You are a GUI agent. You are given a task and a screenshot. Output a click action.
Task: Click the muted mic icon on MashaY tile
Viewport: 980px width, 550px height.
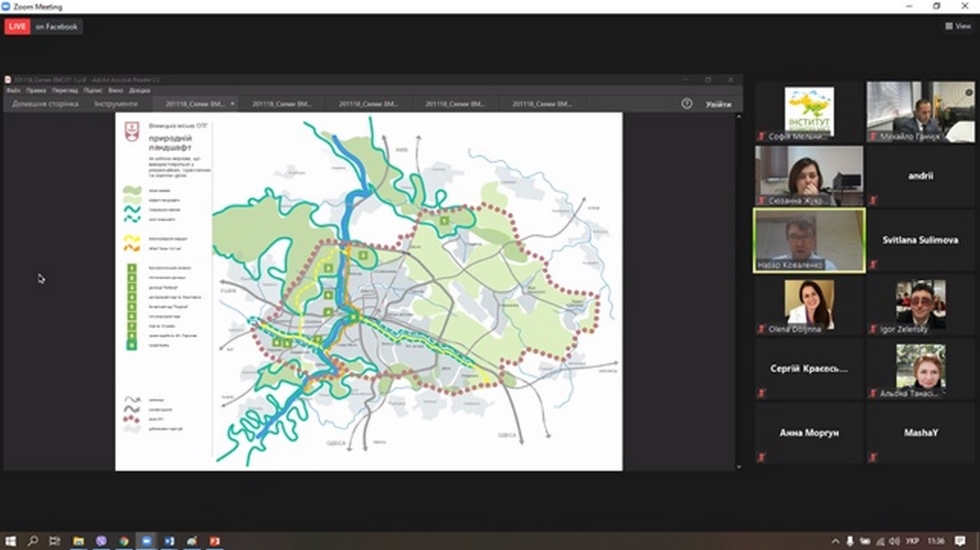(x=873, y=457)
